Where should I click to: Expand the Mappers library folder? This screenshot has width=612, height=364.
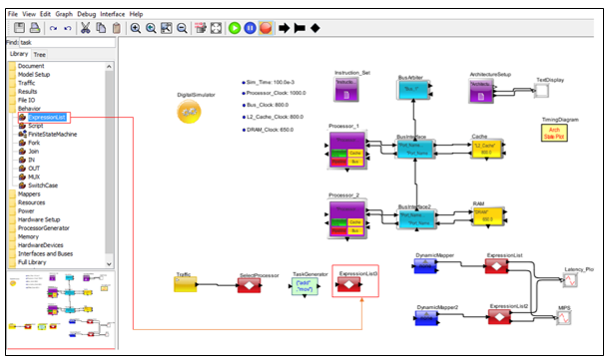click(x=29, y=194)
